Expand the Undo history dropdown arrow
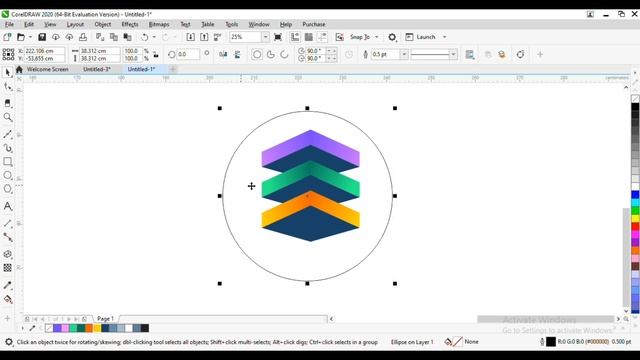Viewport: 640px width, 360px height. point(154,37)
